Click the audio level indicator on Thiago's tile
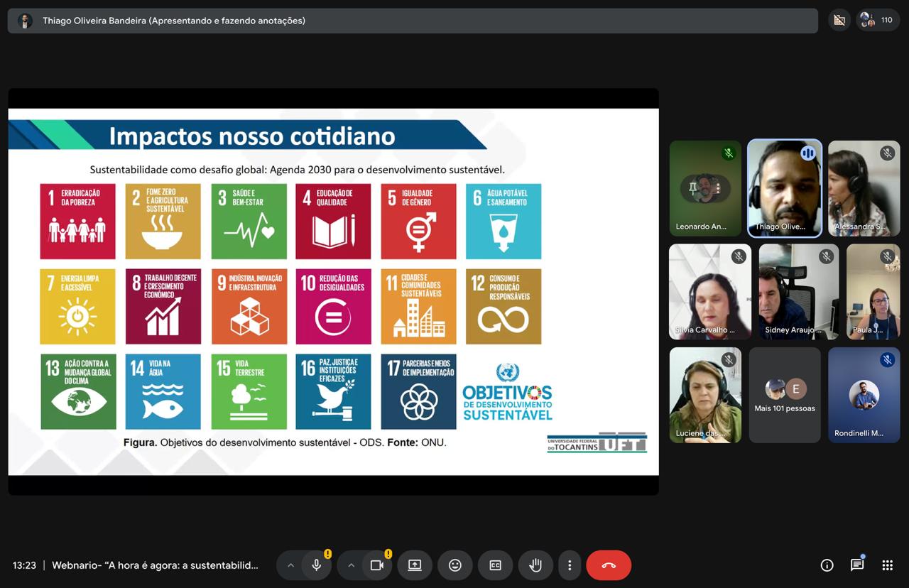 tap(809, 153)
